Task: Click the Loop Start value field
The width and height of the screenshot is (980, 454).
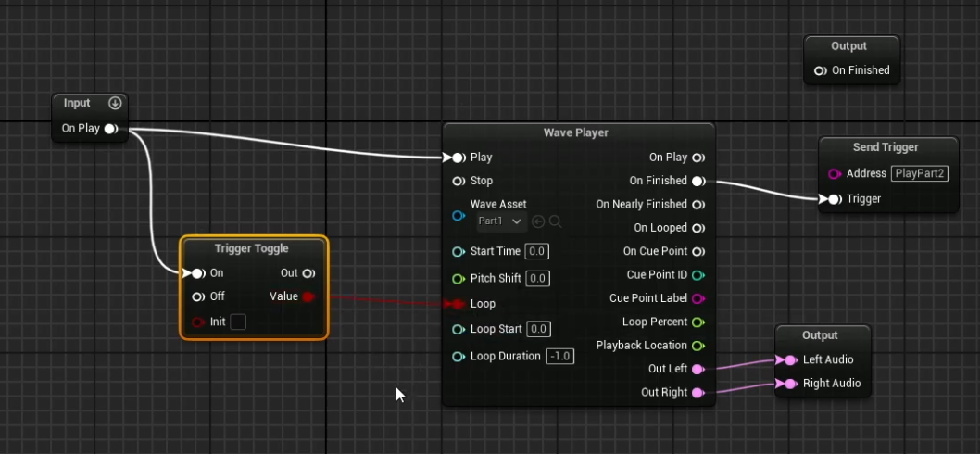Action: [x=539, y=330]
